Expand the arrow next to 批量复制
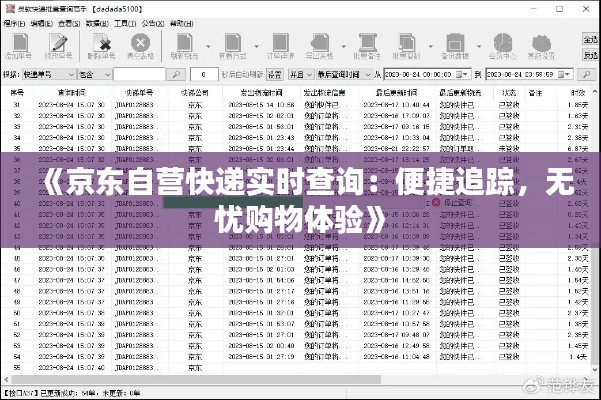The image size is (601, 400). [430, 46]
